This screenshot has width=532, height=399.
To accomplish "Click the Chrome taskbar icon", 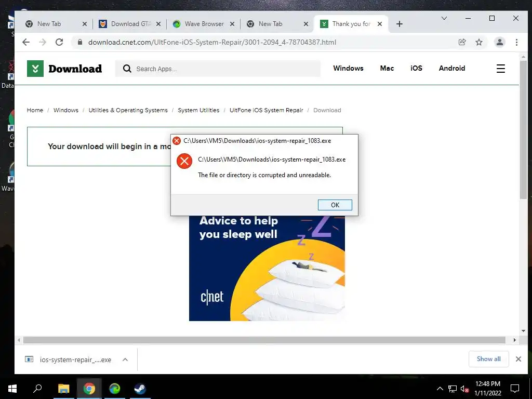I will 89,389.
